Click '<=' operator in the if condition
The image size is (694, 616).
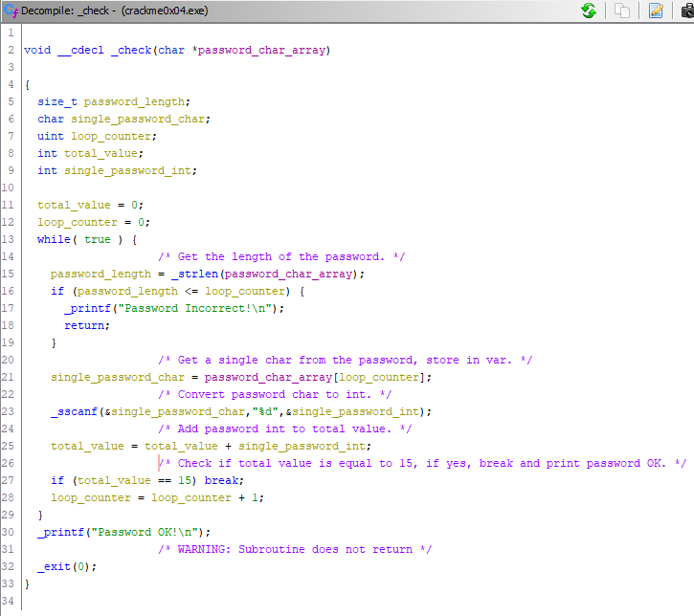[x=191, y=292]
